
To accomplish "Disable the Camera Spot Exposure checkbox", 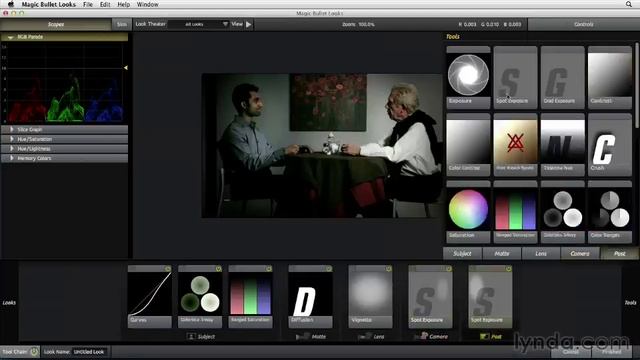I will pos(449,269).
